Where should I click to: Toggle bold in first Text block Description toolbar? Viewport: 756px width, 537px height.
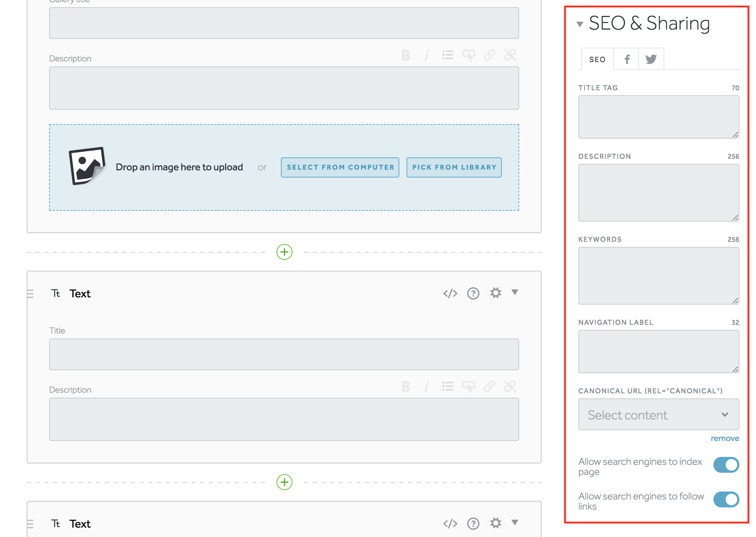point(406,387)
